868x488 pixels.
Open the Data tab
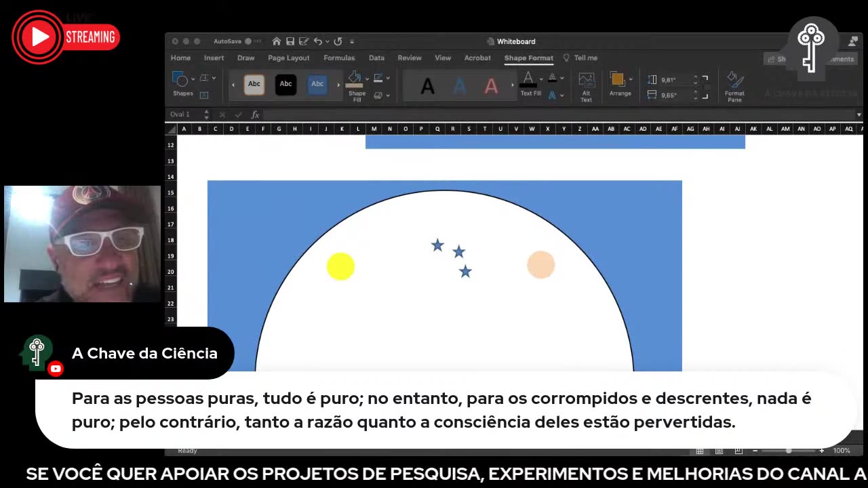(x=376, y=58)
